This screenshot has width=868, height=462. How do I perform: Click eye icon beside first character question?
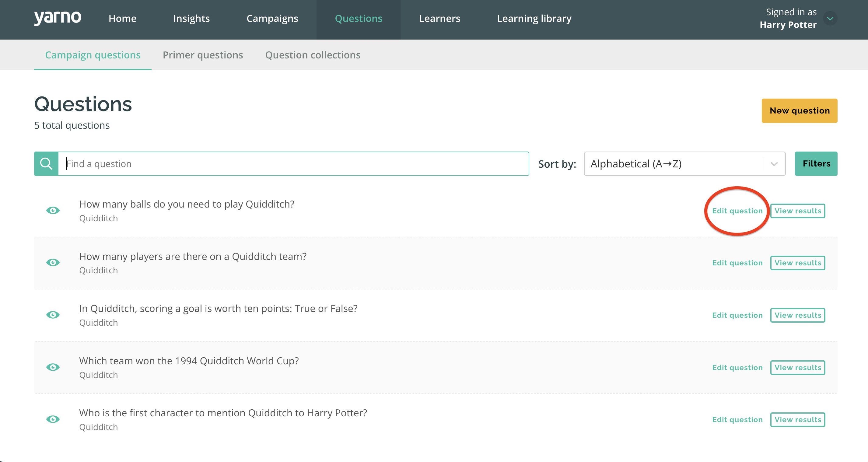tap(53, 419)
